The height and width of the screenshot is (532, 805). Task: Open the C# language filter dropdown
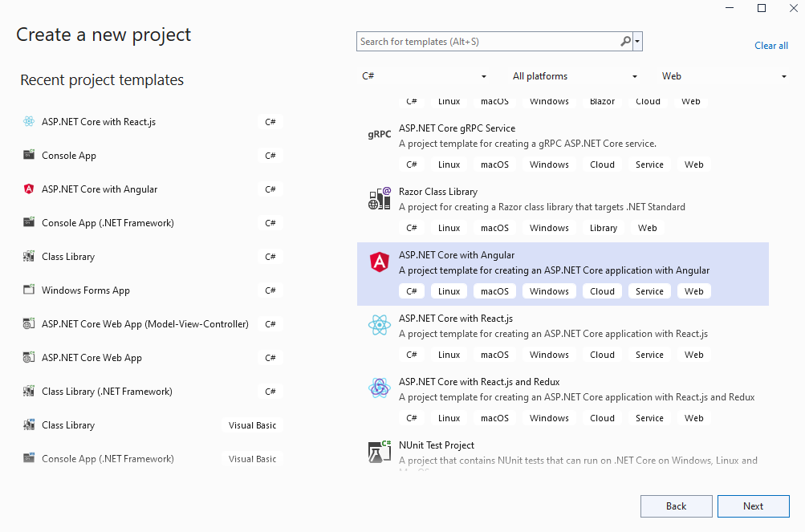pyautogui.click(x=424, y=76)
